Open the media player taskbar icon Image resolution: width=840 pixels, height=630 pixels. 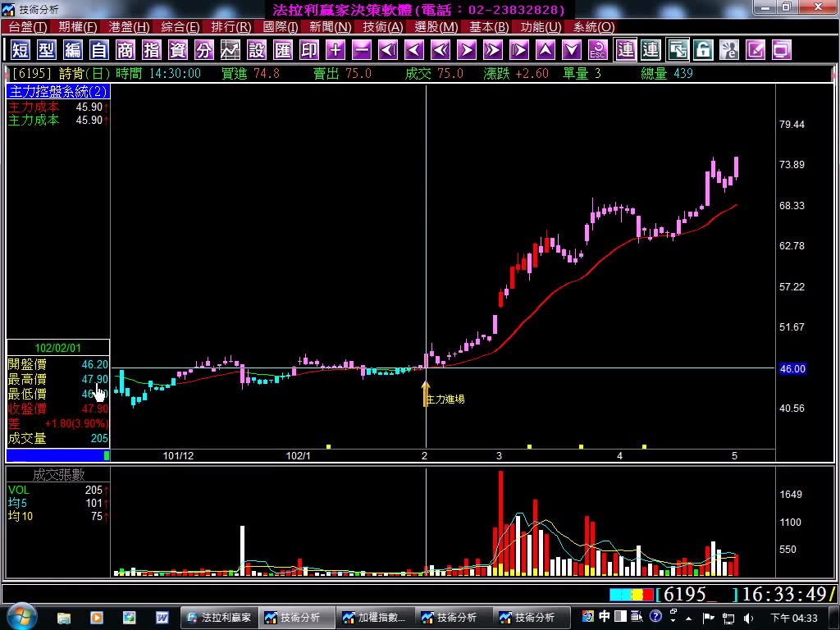click(x=97, y=618)
